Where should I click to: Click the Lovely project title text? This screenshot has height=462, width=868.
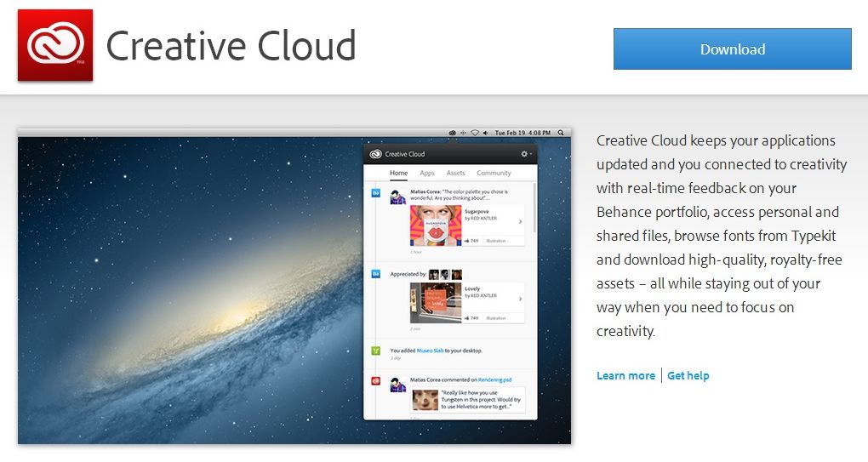[x=472, y=288]
